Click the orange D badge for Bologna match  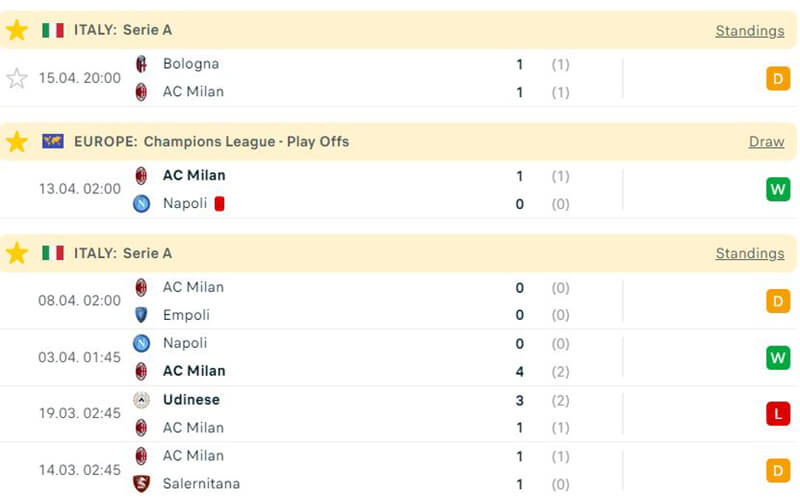click(x=778, y=78)
